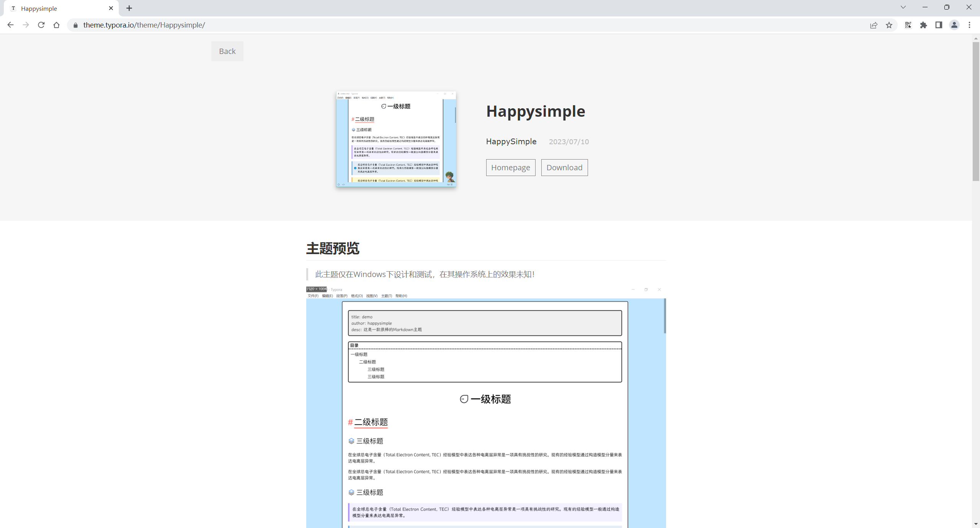
Task: Click the page vertical scrollbar thumb
Action: [x=976, y=111]
